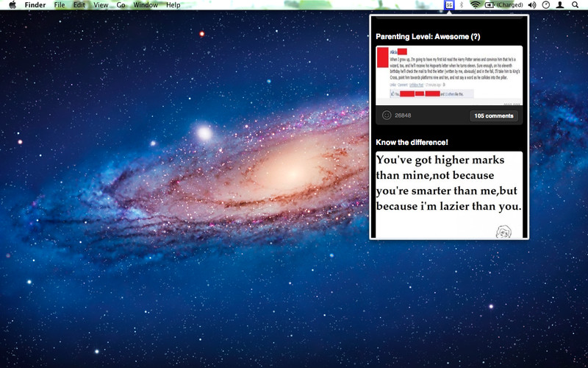
Task: Open the File menu
Action: 60,5
